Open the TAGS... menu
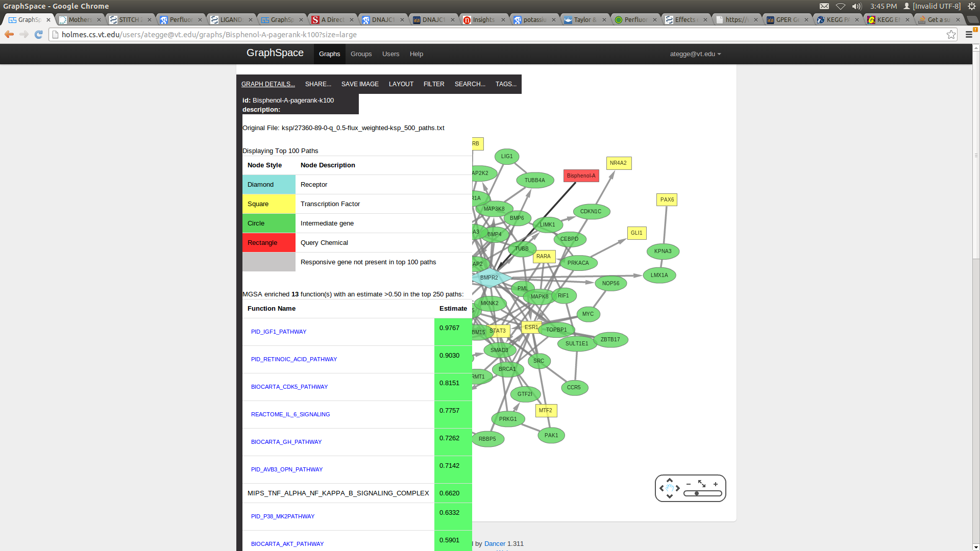The width and height of the screenshot is (980, 551). [506, 84]
